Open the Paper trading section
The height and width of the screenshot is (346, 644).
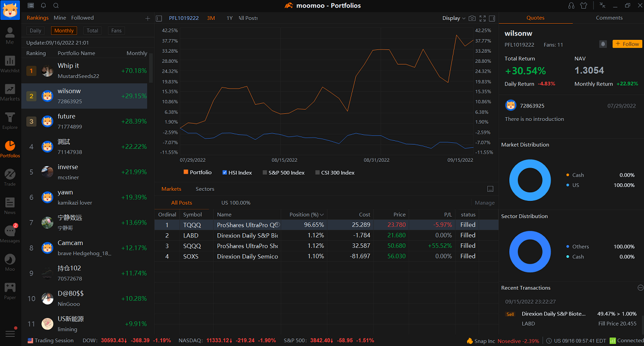pyautogui.click(x=10, y=290)
